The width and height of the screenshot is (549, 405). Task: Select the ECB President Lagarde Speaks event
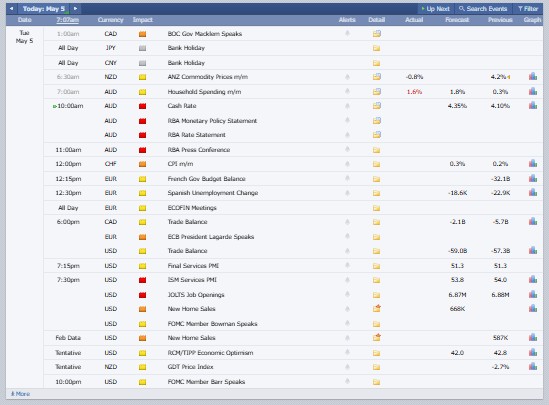point(211,237)
